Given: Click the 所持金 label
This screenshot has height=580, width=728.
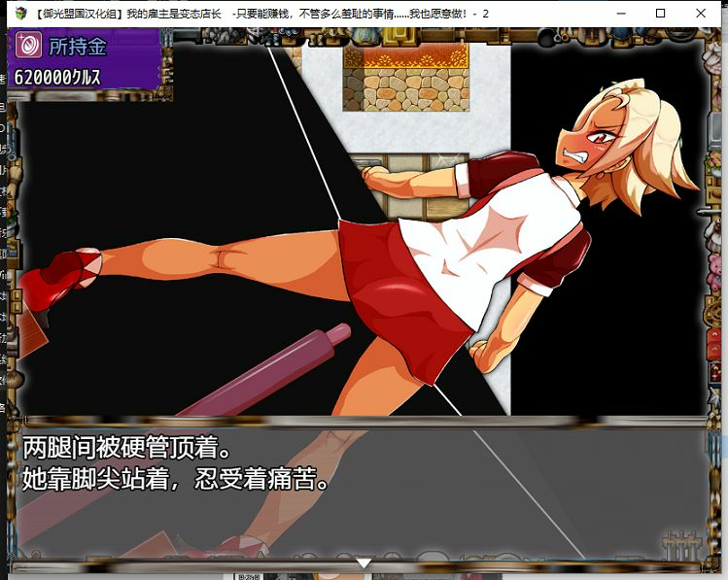Looking at the screenshot, I should pyautogui.click(x=78, y=48).
